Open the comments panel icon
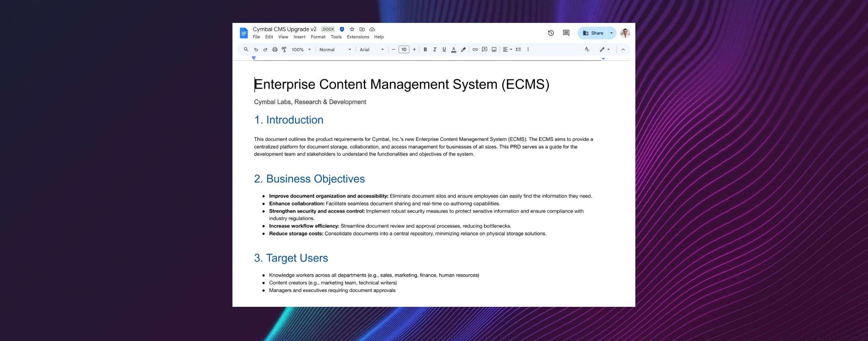The image size is (868, 341). (566, 33)
